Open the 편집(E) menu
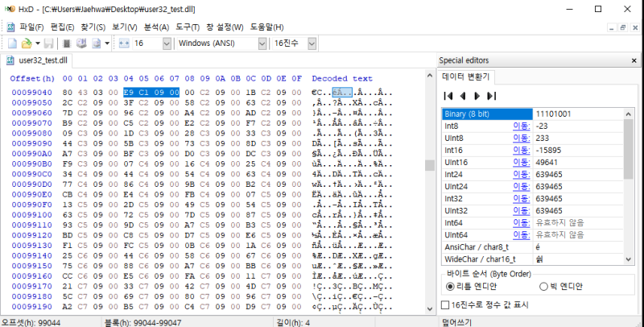Screen dimensions: 644x327 (x=62, y=27)
